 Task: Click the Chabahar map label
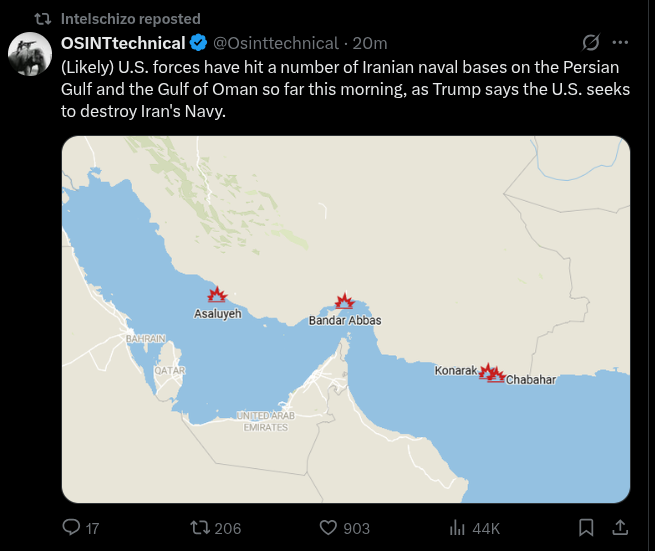530,380
